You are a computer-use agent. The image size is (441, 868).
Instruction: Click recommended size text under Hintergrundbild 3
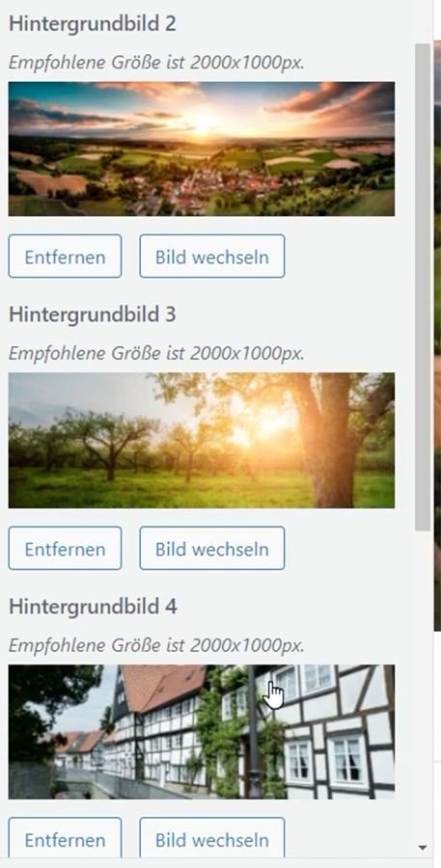pos(156,353)
